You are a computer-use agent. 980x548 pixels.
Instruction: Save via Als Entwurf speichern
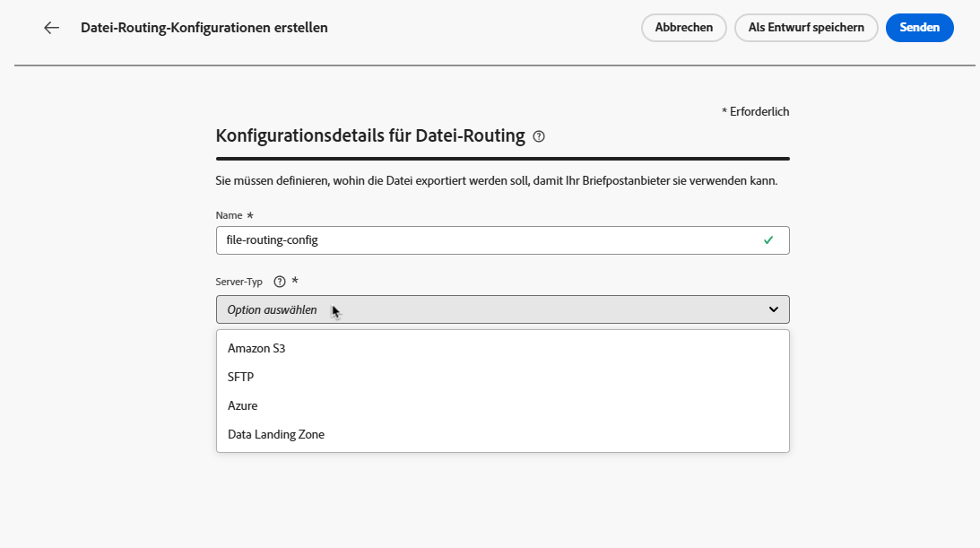[806, 28]
